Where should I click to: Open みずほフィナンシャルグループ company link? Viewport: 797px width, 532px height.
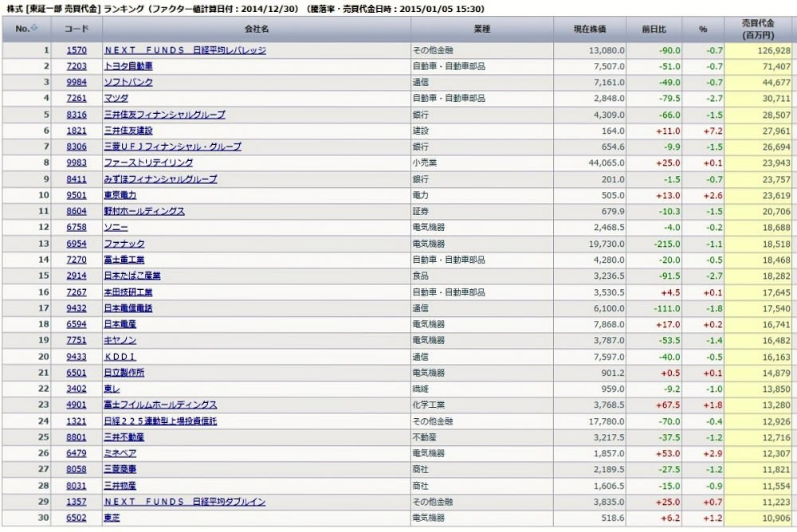tap(161, 179)
